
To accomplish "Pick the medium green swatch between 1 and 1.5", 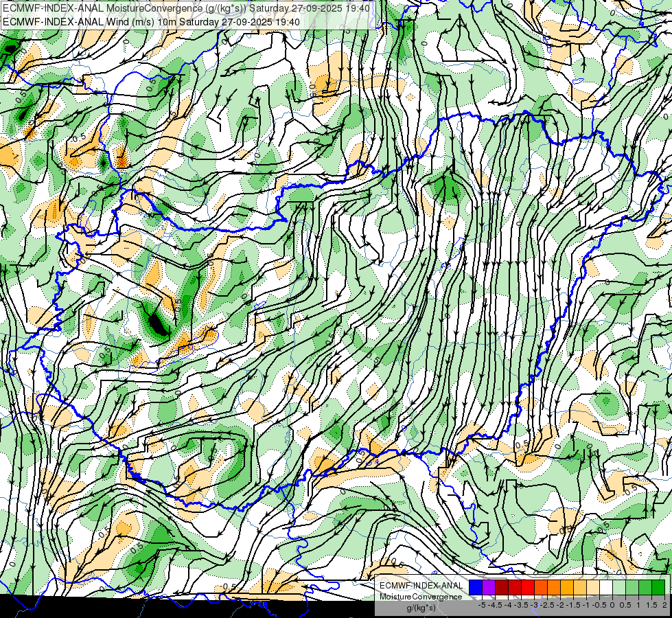I will point(645,587).
